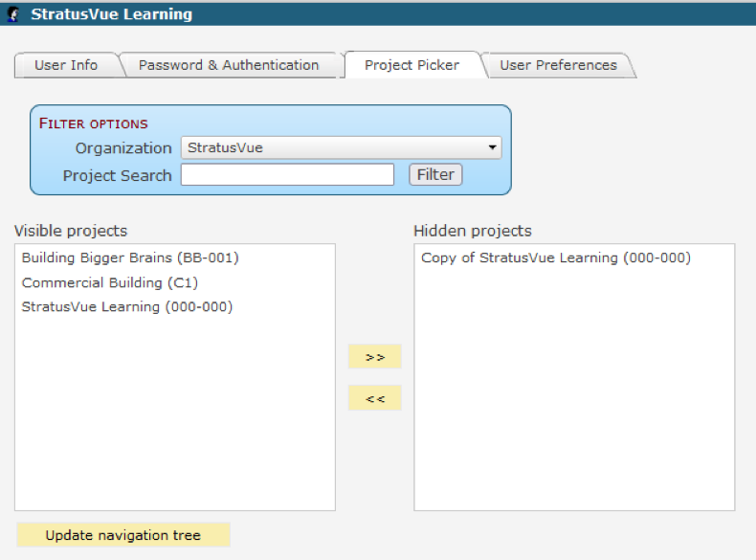Click the Filter Options heading

[94, 123]
